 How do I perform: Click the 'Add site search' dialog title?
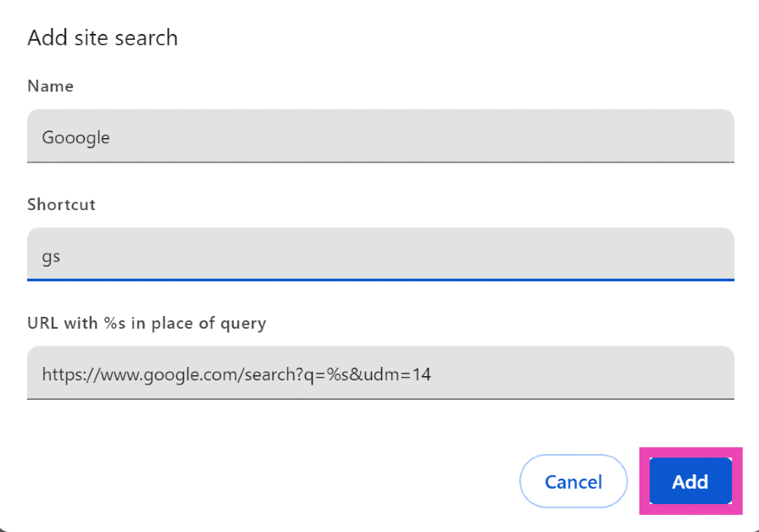coord(102,38)
